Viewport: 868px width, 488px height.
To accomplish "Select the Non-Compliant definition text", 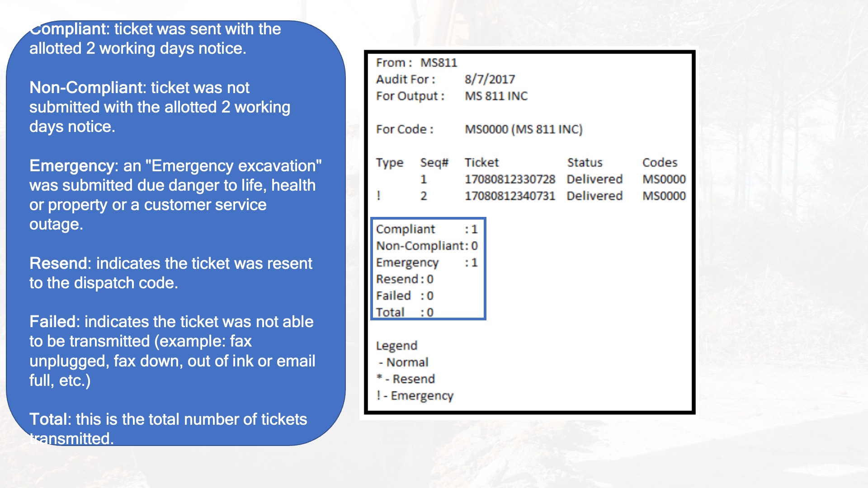I will pos(160,107).
